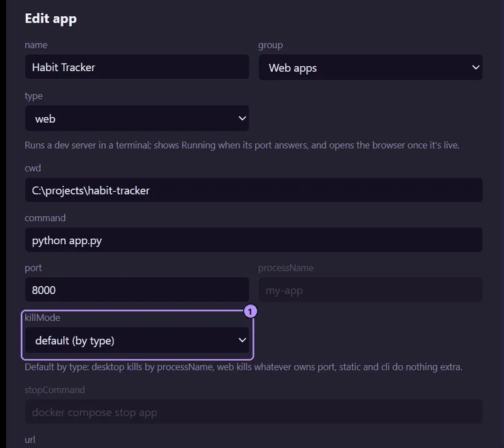Click the killMode label
Image resolution: width=504 pixels, height=448 pixels.
[42, 318]
